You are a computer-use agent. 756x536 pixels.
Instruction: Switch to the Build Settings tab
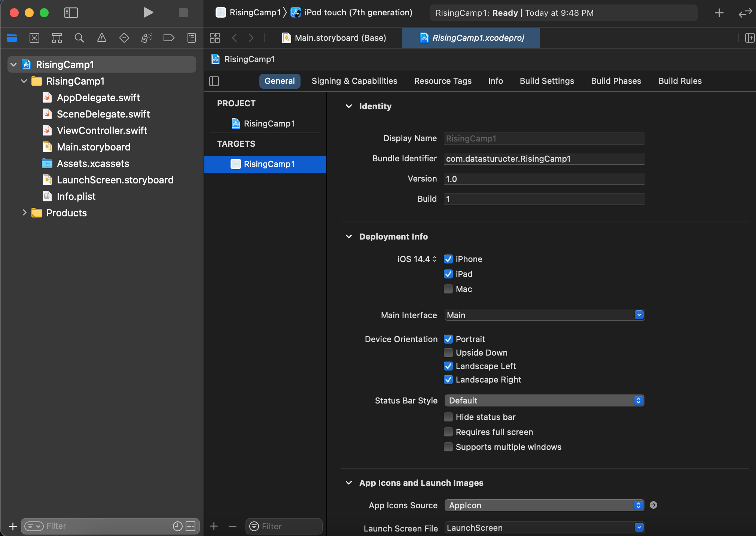[x=546, y=81]
